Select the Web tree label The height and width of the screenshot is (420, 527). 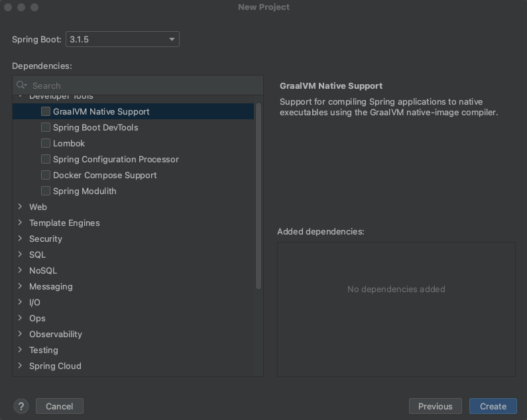(38, 207)
